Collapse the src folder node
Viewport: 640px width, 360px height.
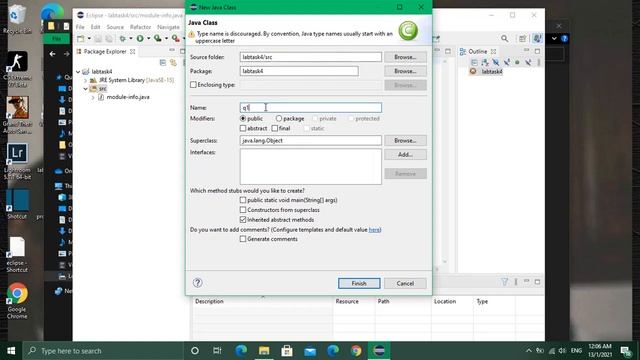point(85,89)
